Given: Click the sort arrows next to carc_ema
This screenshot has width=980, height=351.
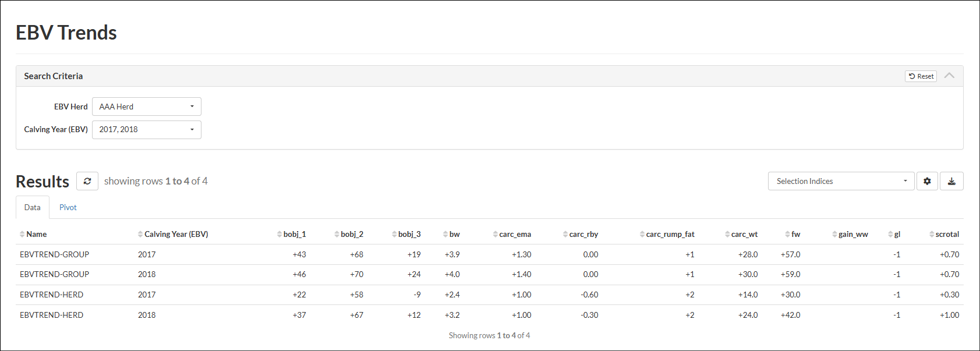Looking at the screenshot, I should click(x=495, y=234).
